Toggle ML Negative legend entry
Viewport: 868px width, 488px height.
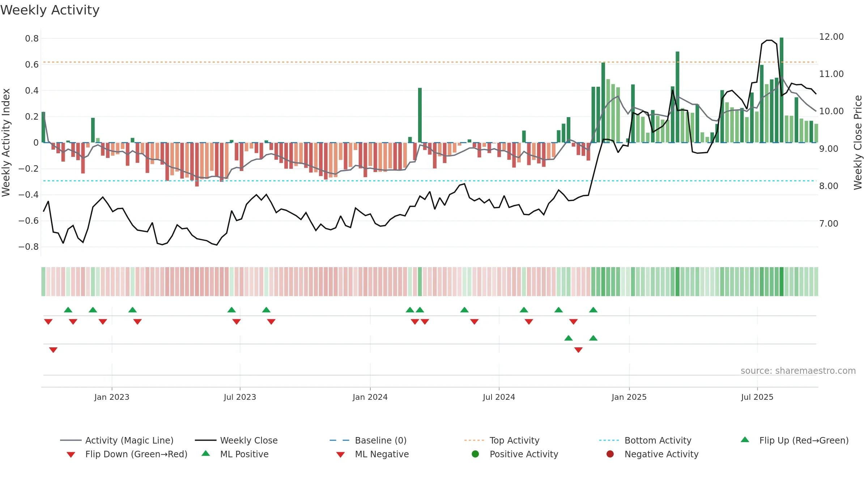(373, 454)
